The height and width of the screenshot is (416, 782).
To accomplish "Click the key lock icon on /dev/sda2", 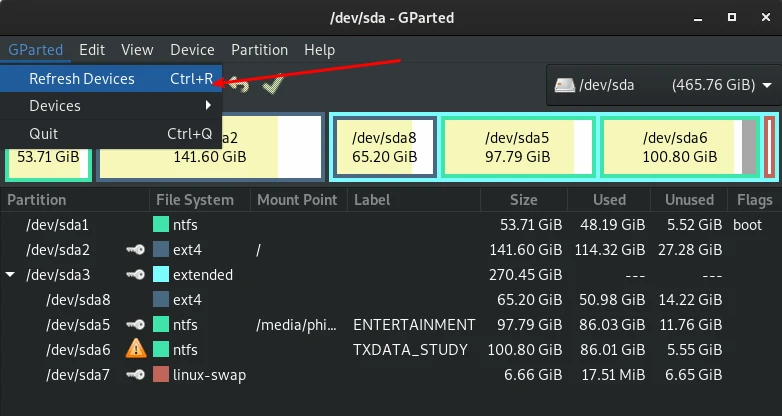I will tap(136, 249).
